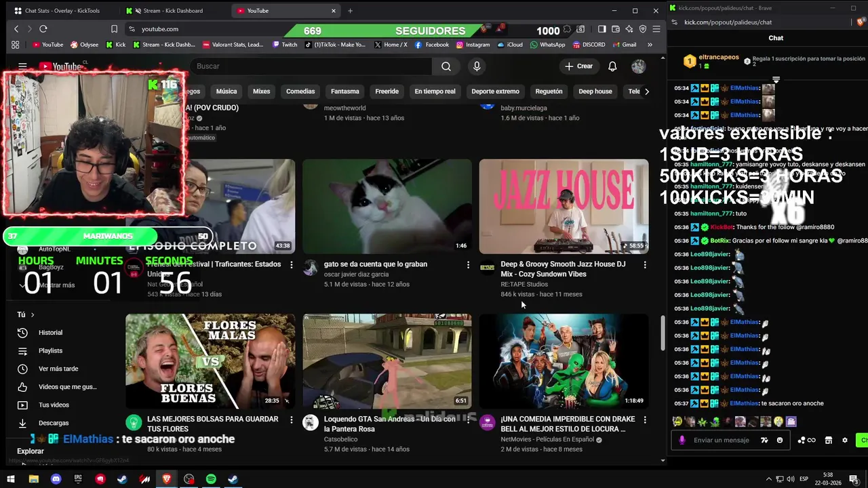Image resolution: width=868 pixels, height=488 pixels.
Task: Select the Mixes category chip
Action: pyautogui.click(x=261, y=91)
